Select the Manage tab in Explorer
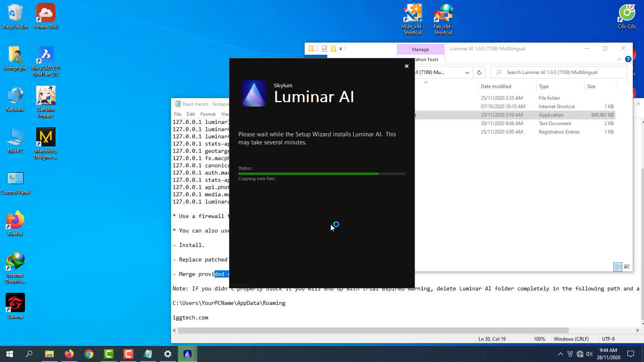The image size is (644, 362). (421, 49)
